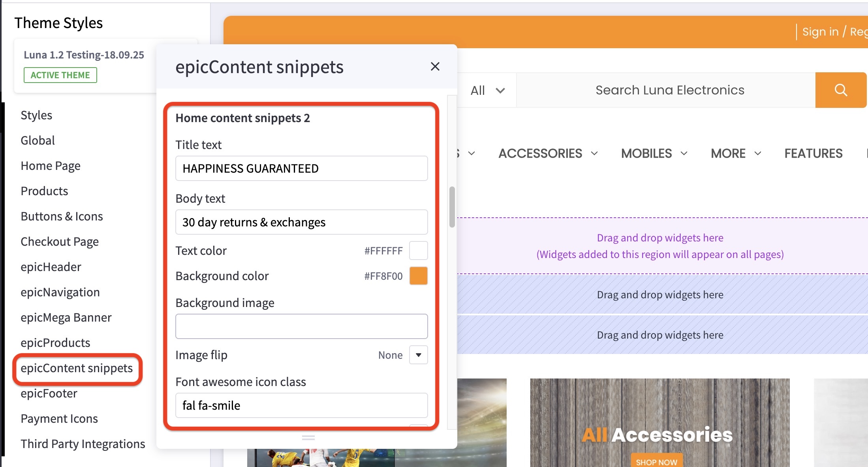Close the epicContent snippets dialog

[x=435, y=66]
